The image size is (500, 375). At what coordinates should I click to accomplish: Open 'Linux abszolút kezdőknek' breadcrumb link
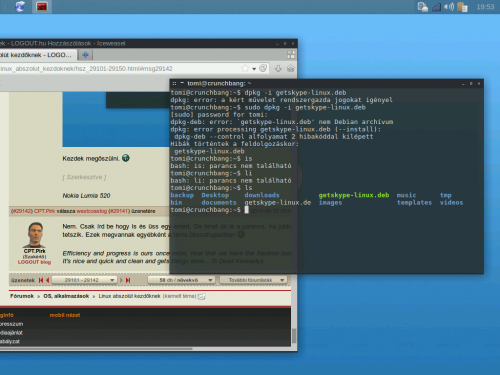pyautogui.click(x=129, y=296)
